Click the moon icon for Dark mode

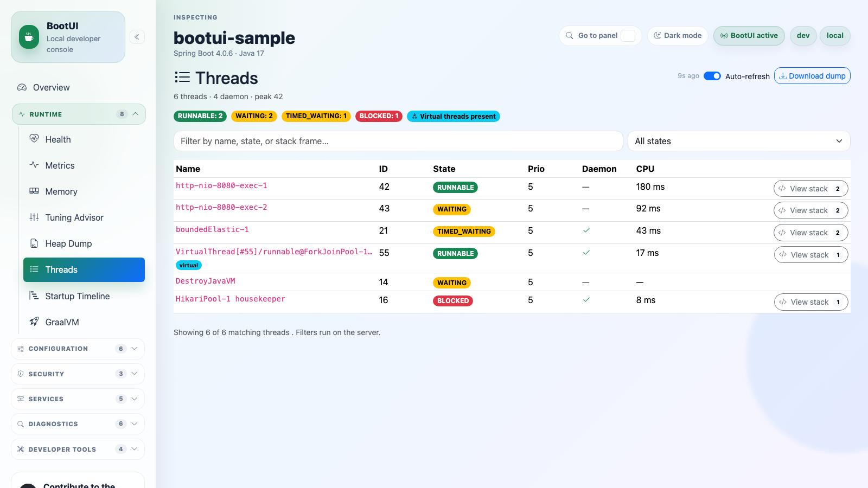tap(658, 35)
